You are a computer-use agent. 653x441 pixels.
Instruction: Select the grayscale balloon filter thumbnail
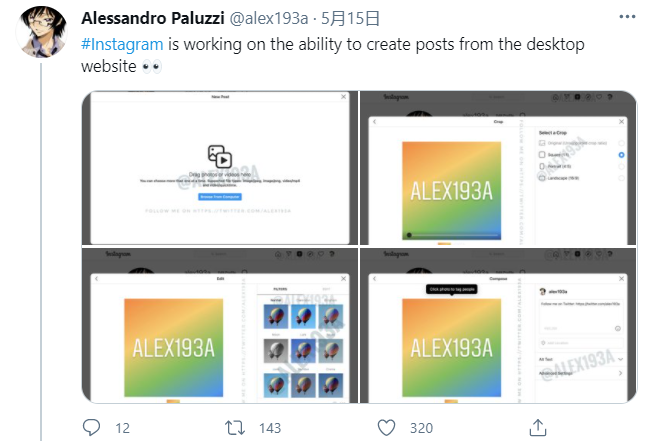pyautogui.click(x=276, y=350)
